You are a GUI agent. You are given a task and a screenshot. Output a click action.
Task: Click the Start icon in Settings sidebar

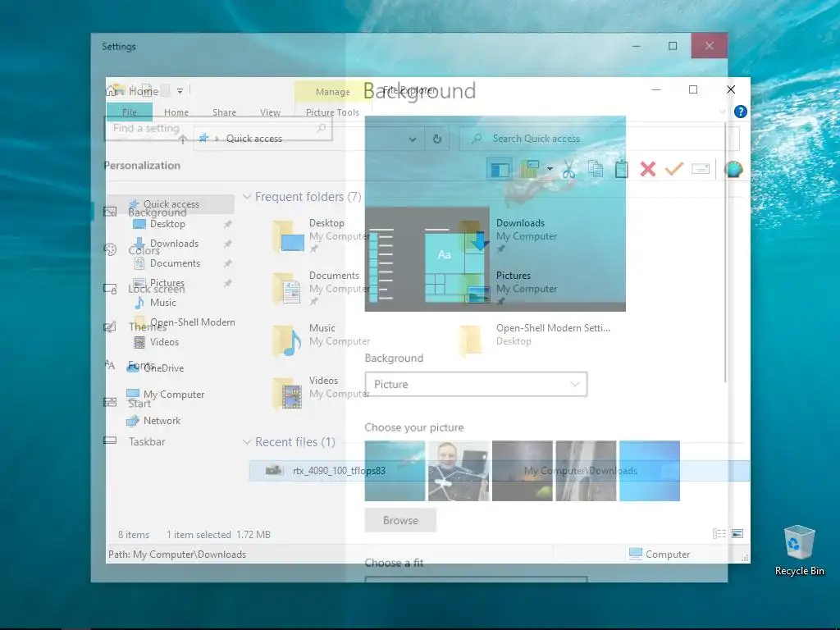(x=110, y=402)
